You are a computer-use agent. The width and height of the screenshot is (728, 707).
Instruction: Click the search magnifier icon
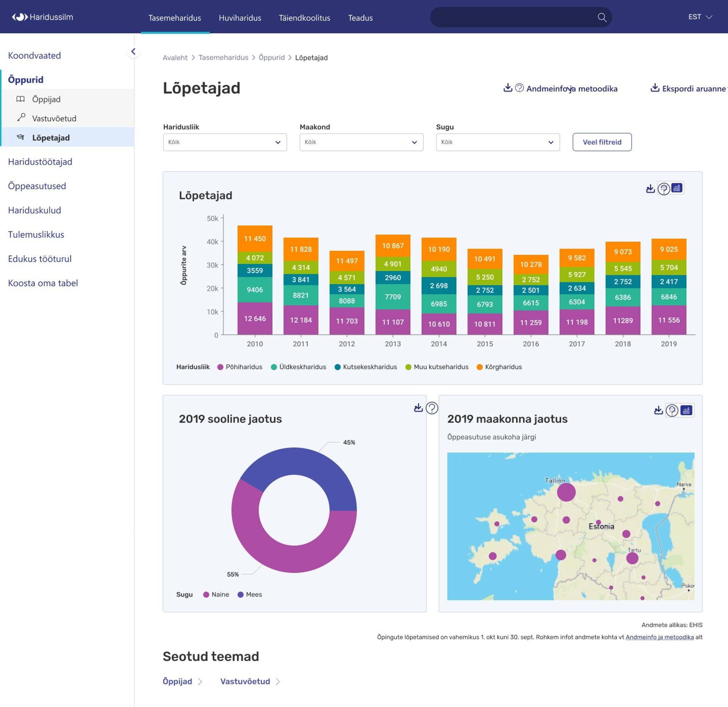coord(602,17)
